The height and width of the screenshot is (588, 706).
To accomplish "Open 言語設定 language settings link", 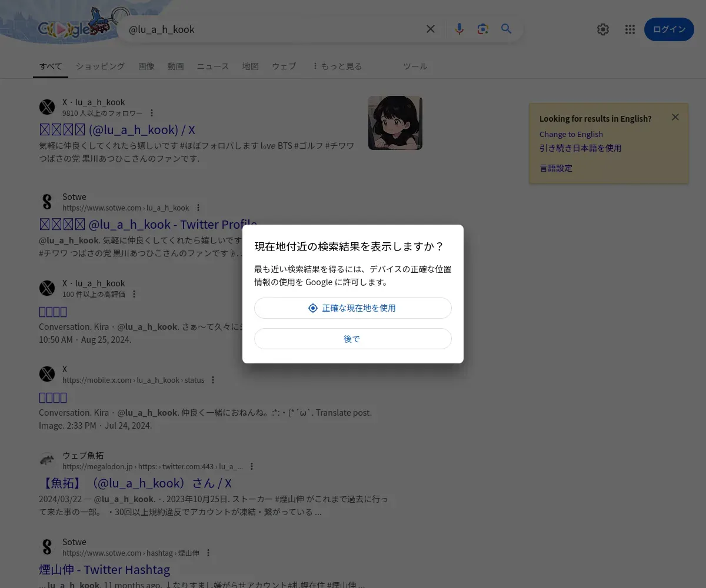I will pyautogui.click(x=556, y=168).
